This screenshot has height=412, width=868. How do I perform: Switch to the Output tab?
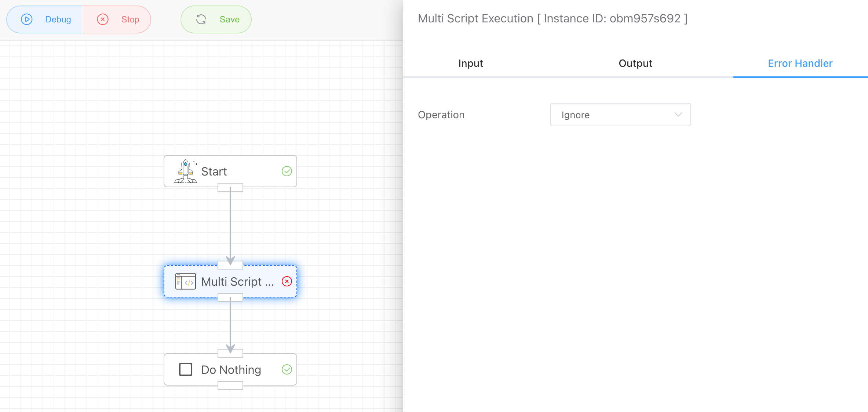(x=635, y=64)
